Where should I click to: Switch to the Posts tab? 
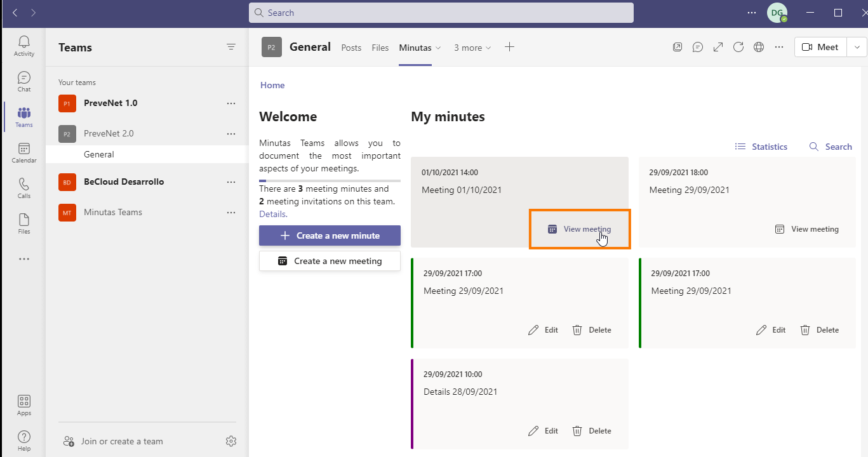351,48
